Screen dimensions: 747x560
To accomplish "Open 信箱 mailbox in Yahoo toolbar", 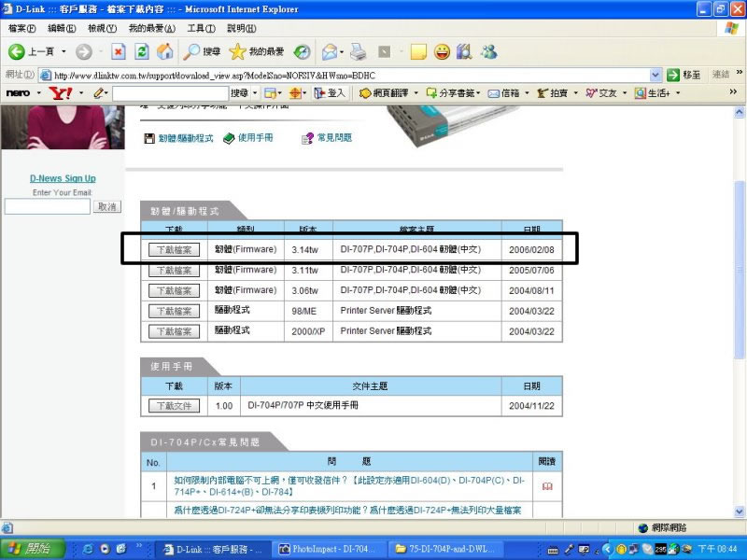I will point(504,92).
